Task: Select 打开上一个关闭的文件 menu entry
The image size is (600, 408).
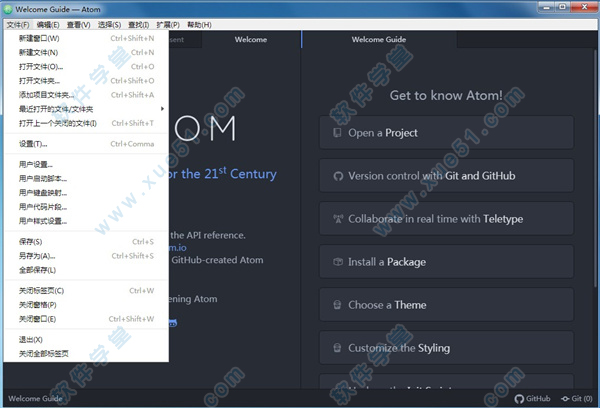Action: [86, 123]
